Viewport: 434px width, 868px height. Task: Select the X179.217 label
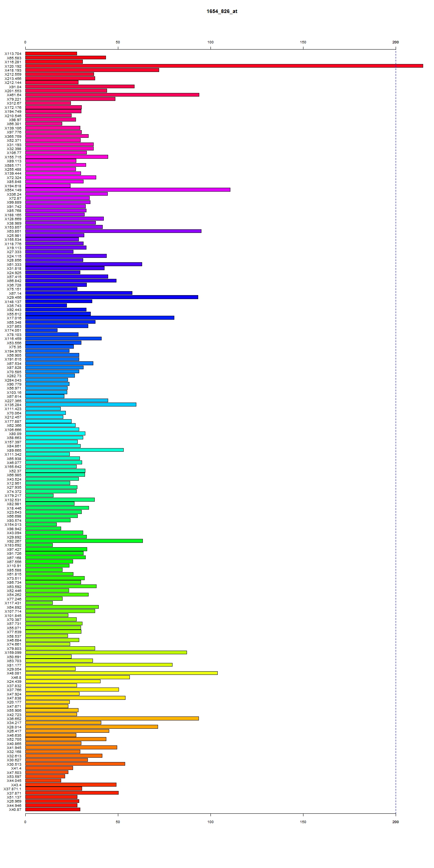pyautogui.click(x=13, y=495)
